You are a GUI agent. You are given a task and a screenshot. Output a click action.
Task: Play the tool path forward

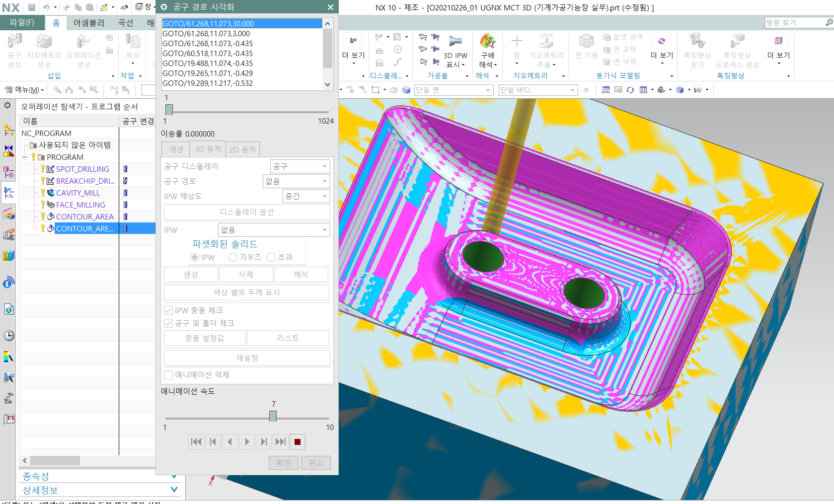(x=247, y=442)
